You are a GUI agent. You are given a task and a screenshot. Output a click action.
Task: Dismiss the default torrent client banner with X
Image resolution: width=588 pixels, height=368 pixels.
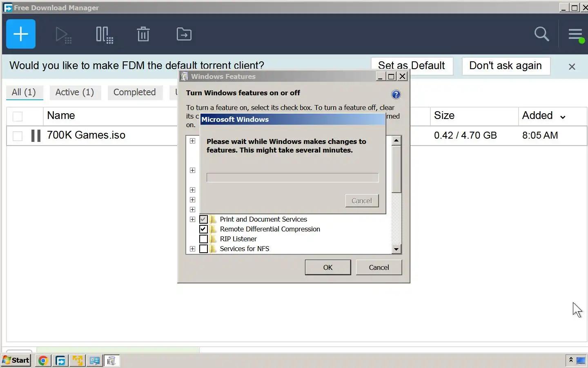(x=572, y=67)
